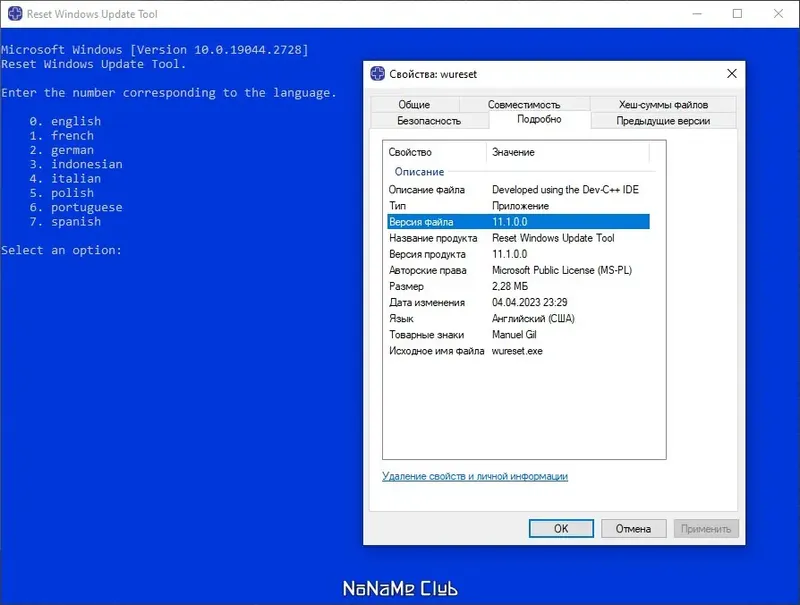Click the Reset Windows Update Tool title icon

pyautogui.click(x=15, y=14)
